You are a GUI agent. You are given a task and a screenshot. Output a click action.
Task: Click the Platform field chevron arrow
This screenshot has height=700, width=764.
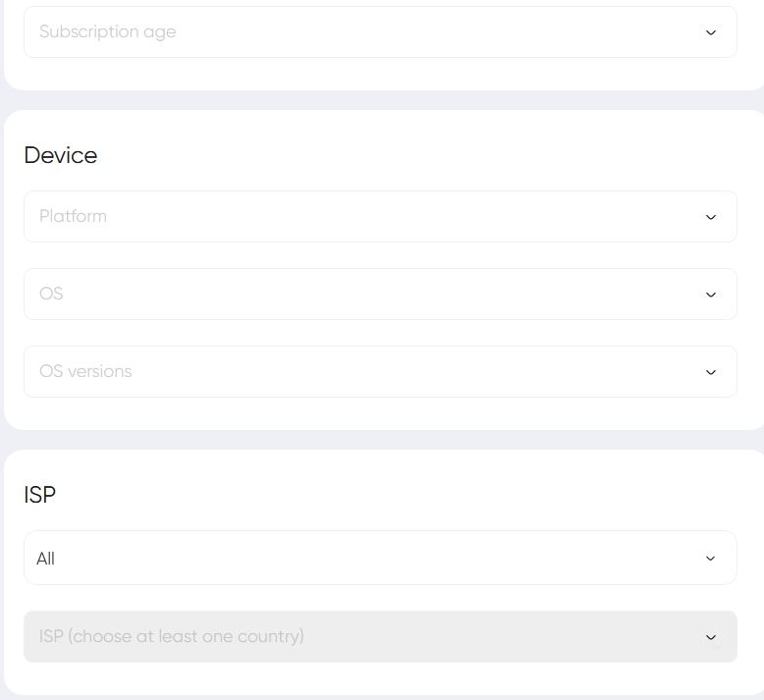(711, 217)
